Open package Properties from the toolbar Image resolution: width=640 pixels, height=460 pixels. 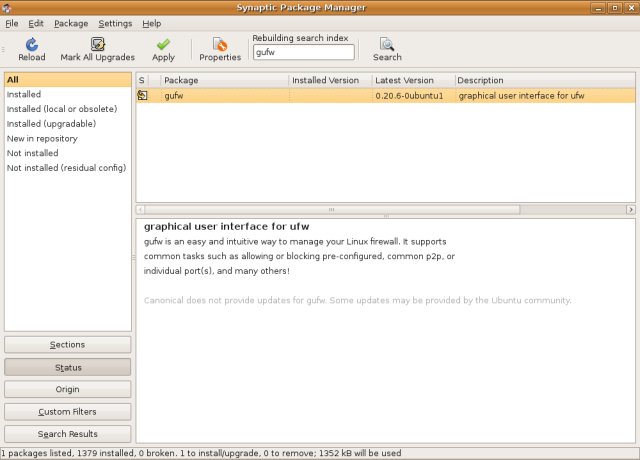click(x=220, y=45)
